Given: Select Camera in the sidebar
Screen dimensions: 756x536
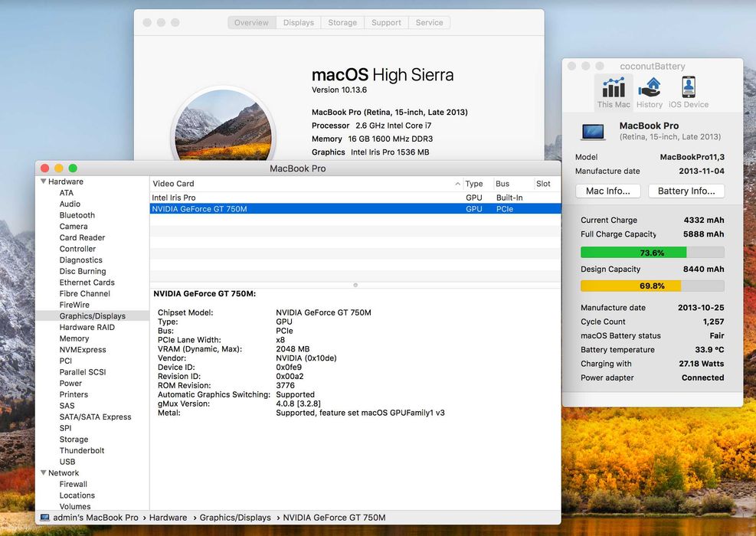Looking at the screenshot, I should coord(74,226).
